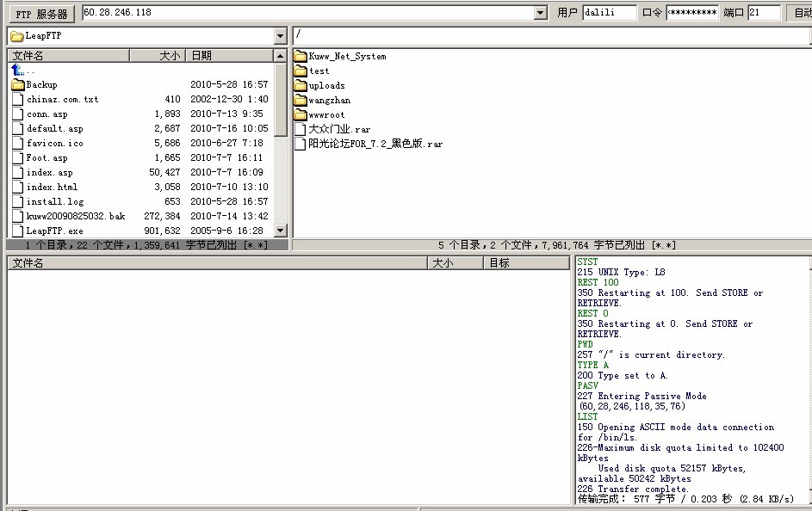Image resolution: width=812 pixels, height=511 pixels.
Task: Select the 阳光论坛FOR_7.2_黑色版.rar file
Action: pyautogui.click(x=375, y=144)
